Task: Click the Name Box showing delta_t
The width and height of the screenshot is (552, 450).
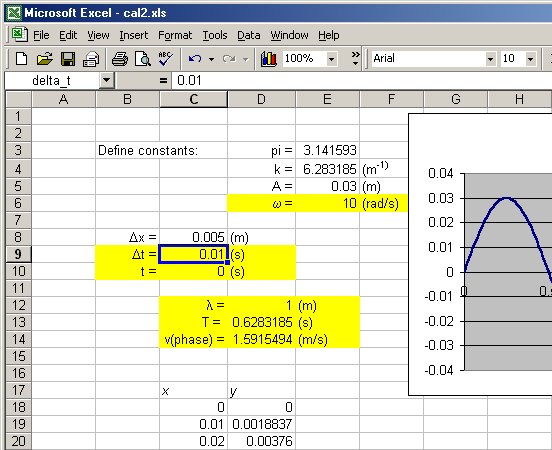Action: (x=52, y=81)
